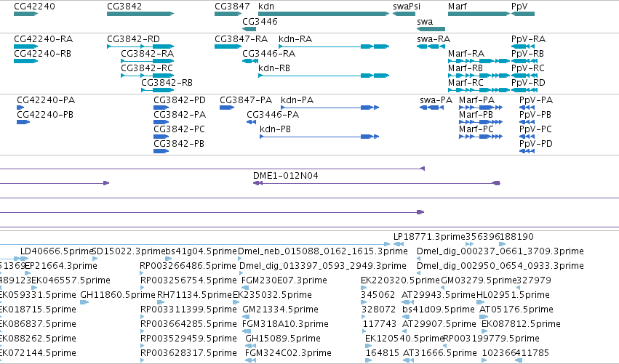Click EST EP21664.3prime
The image size is (619, 364).
[x=28, y=273]
